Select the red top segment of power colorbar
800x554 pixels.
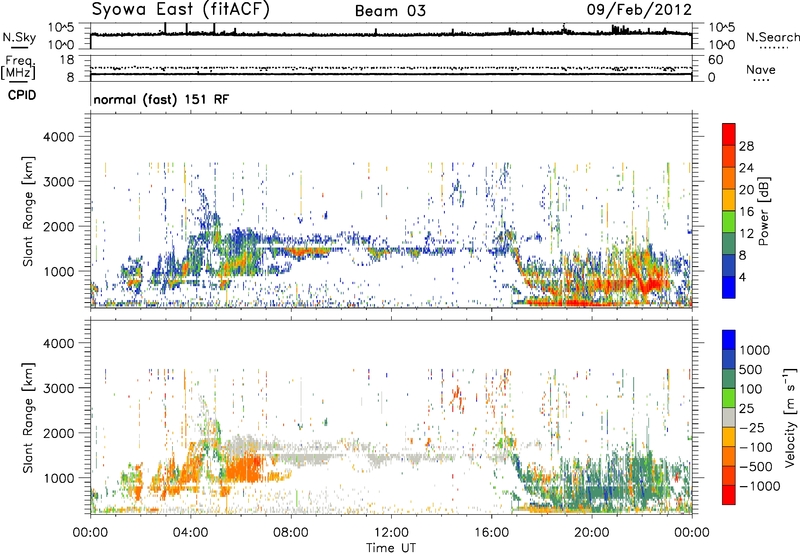729,134
